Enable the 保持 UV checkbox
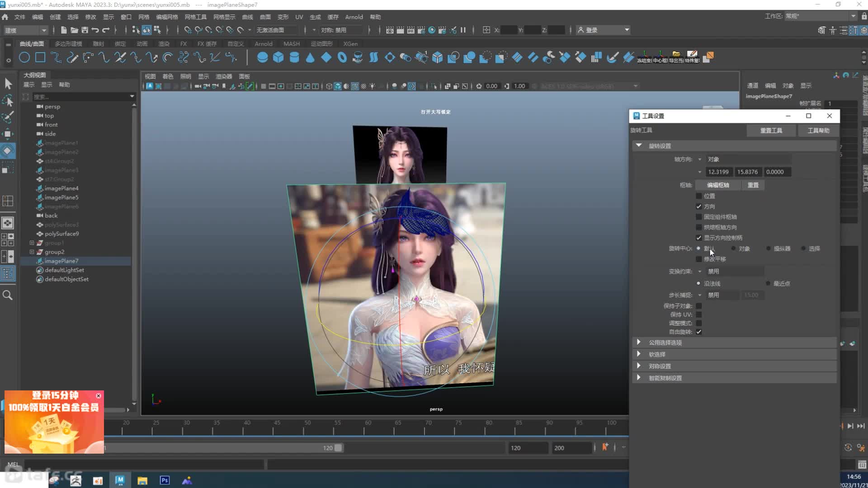868x488 pixels. pos(699,314)
